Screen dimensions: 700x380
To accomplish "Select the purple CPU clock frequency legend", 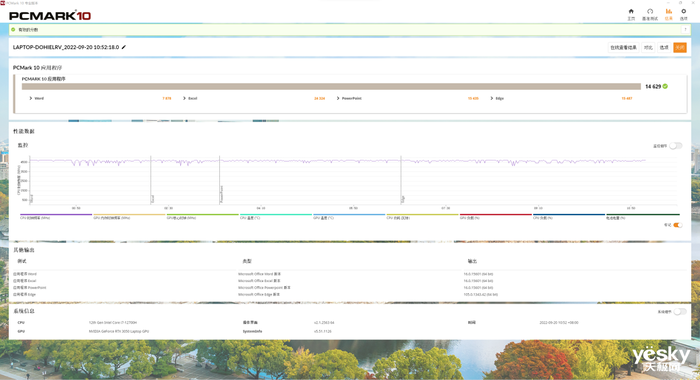I will click(x=56, y=216).
